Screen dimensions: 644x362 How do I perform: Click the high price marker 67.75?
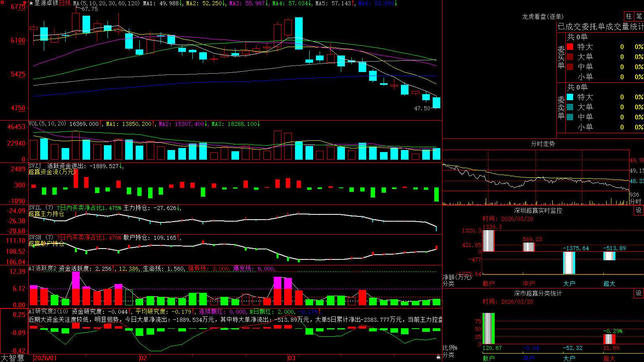89,9
